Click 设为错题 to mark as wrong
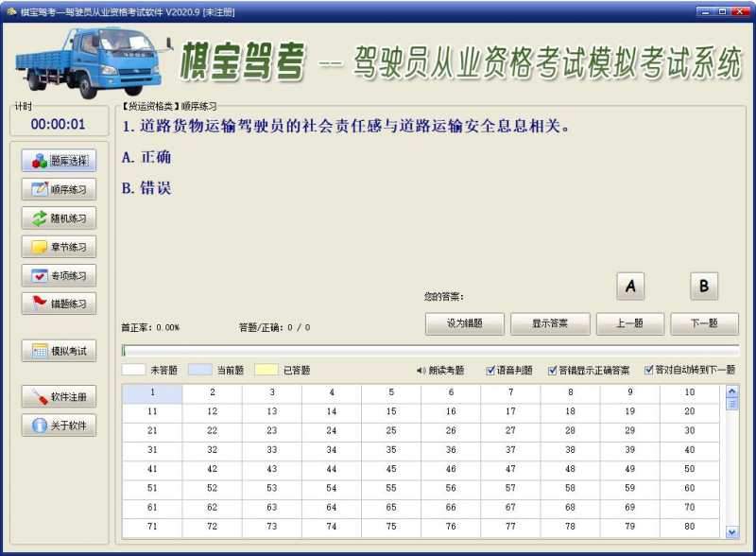The width and height of the screenshot is (756, 556). click(464, 323)
